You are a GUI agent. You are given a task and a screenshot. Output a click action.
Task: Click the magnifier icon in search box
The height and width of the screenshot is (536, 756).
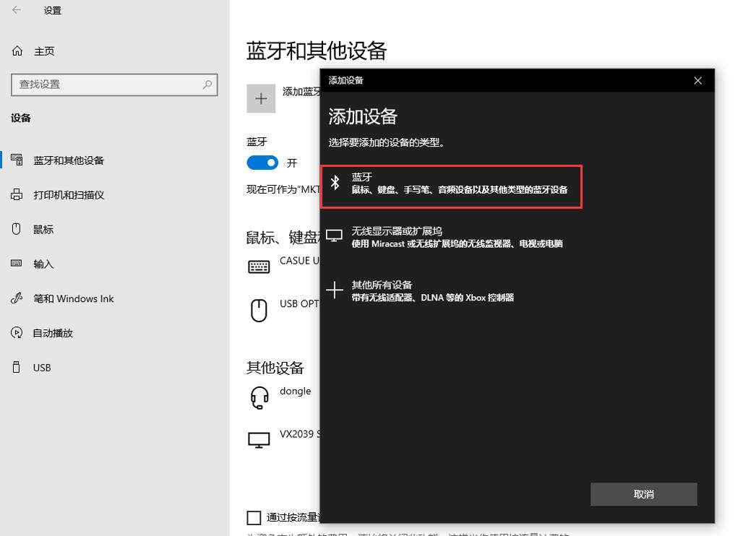pos(207,85)
